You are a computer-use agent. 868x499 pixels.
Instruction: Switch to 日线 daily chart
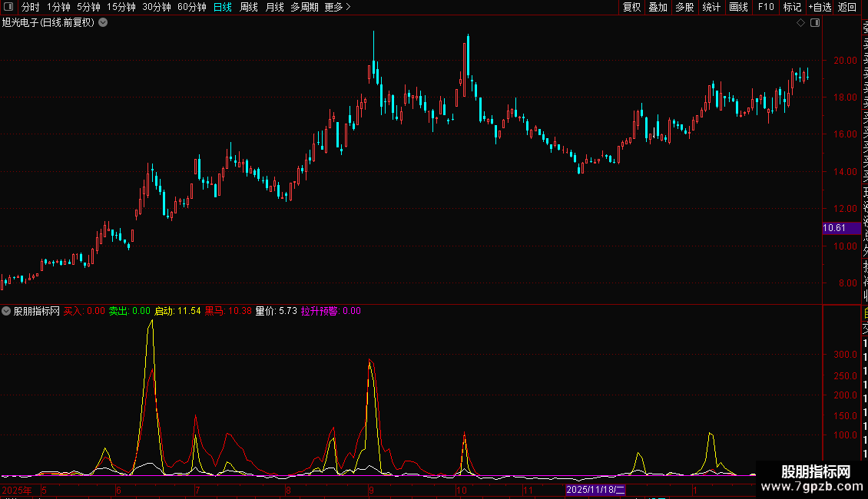pos(223,7)
